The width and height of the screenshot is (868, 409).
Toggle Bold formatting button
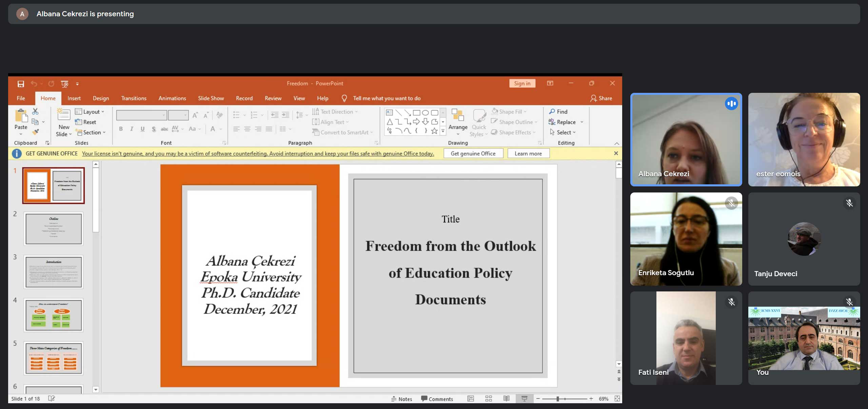(x=121, y=129)
